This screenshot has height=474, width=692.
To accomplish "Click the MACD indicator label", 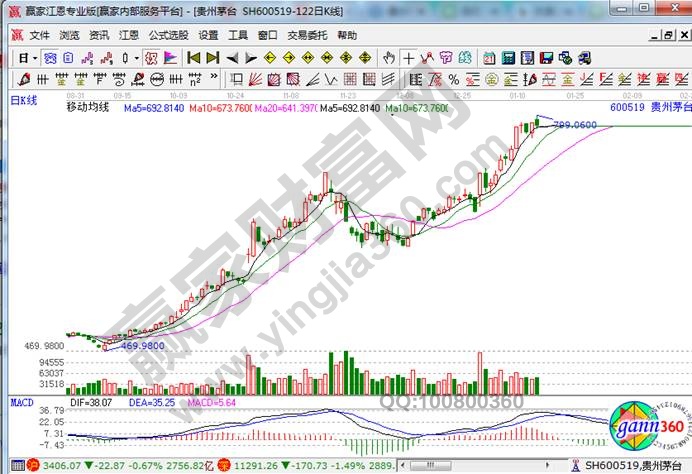I will tap(19, 401).
